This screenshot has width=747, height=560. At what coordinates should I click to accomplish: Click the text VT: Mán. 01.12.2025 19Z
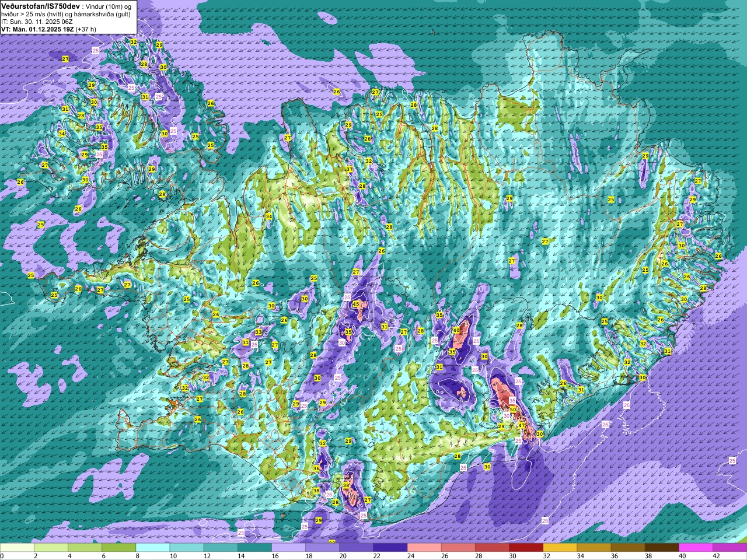pos(37,29)
